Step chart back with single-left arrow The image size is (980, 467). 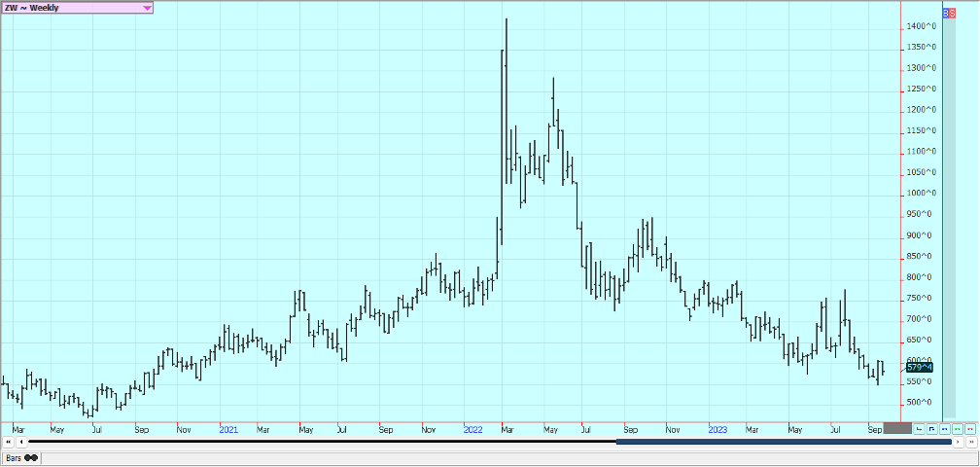[21, 442]
